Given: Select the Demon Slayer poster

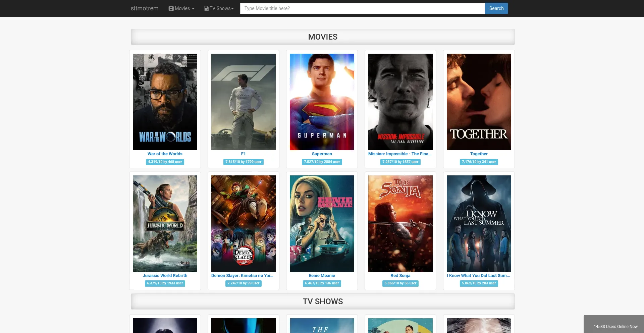Looking at the screenshot, I should pyautogui.click(x=244, y=224).
